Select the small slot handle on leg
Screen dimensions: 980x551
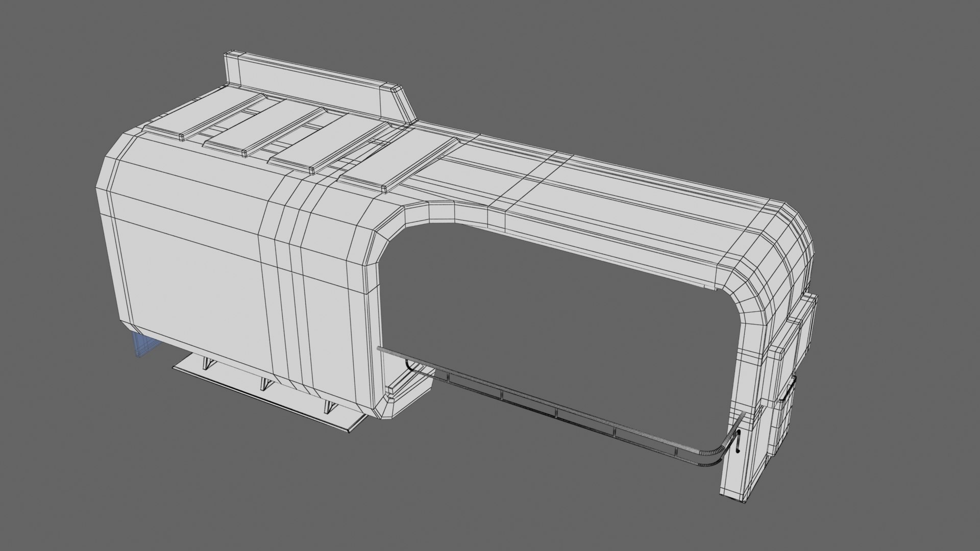pos(739,441)
